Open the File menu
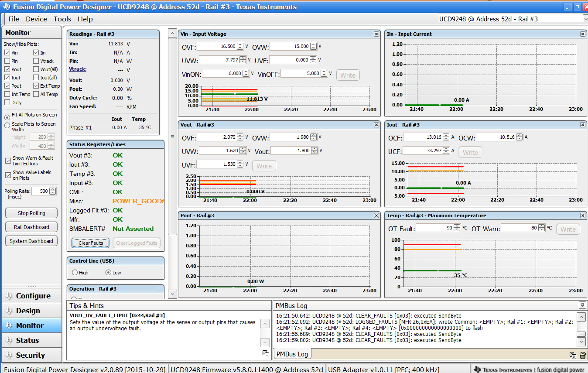 tap(14, 19)
